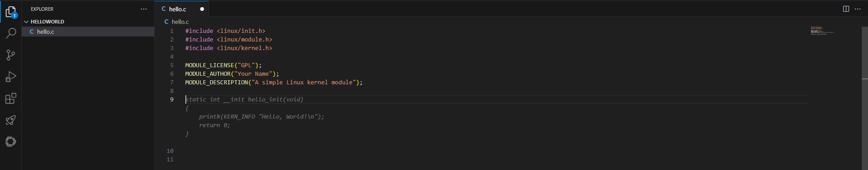
Task: Open Run and Debug view
Action: click(x=11, y=77)
